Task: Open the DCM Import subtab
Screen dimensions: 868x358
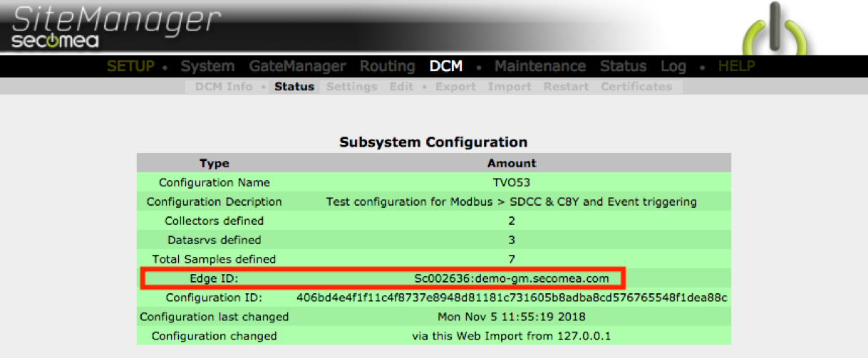Action: pyautogui.click(x=510, y=87)
